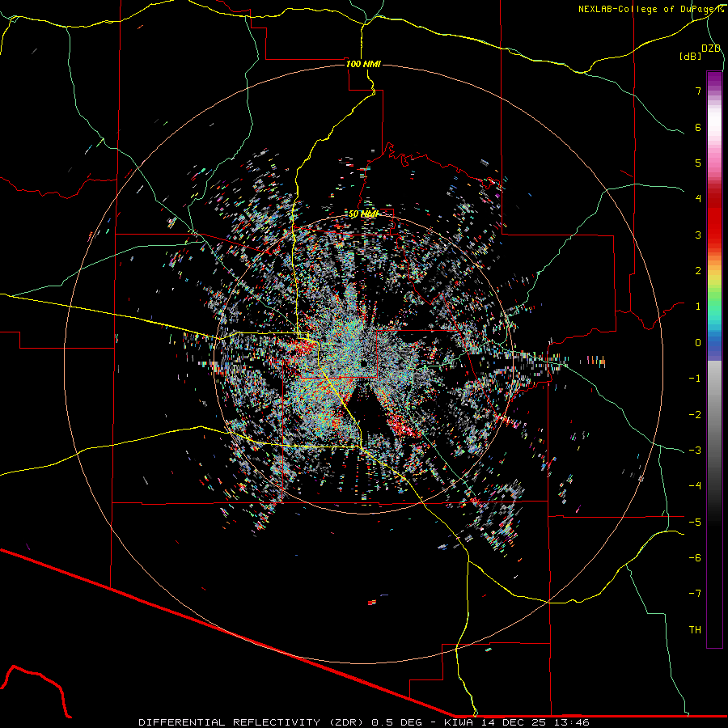The image size is (728, 728).
Task: Click the "-1" value on the scale
Action: [695, 379]
